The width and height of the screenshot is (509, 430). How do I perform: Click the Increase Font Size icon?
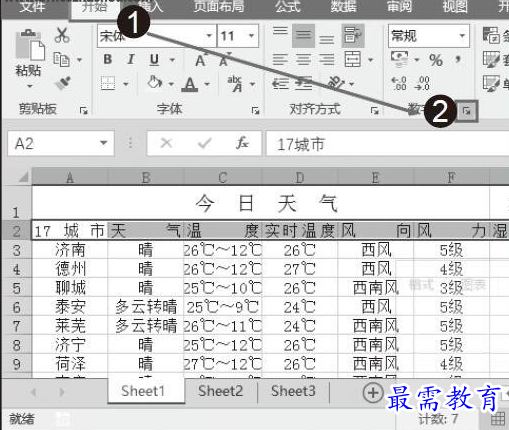coord(201,60)
